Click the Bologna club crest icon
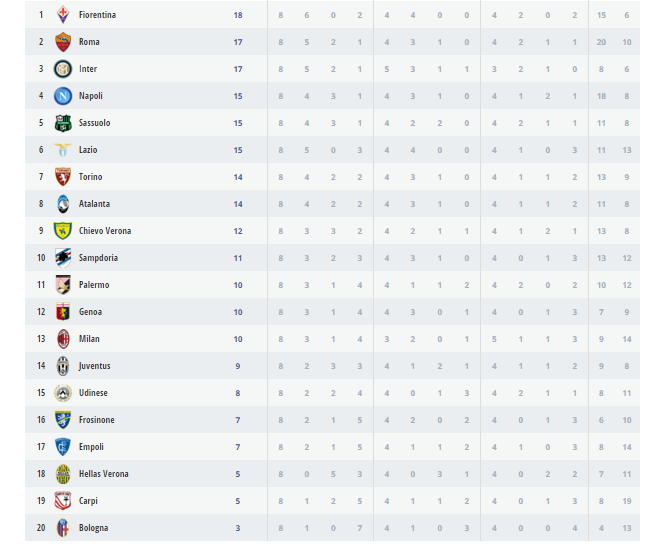Viewport: 661px width, 550px height. tap(63, 528)
